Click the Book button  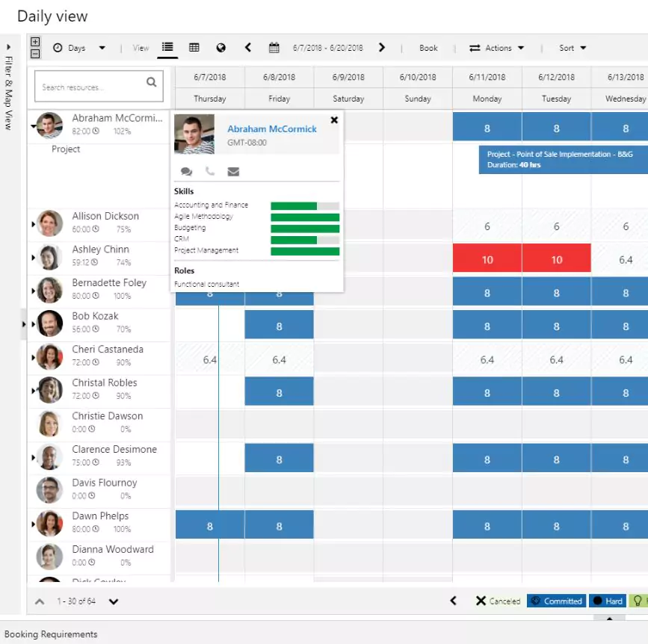[x=428, y=48]
